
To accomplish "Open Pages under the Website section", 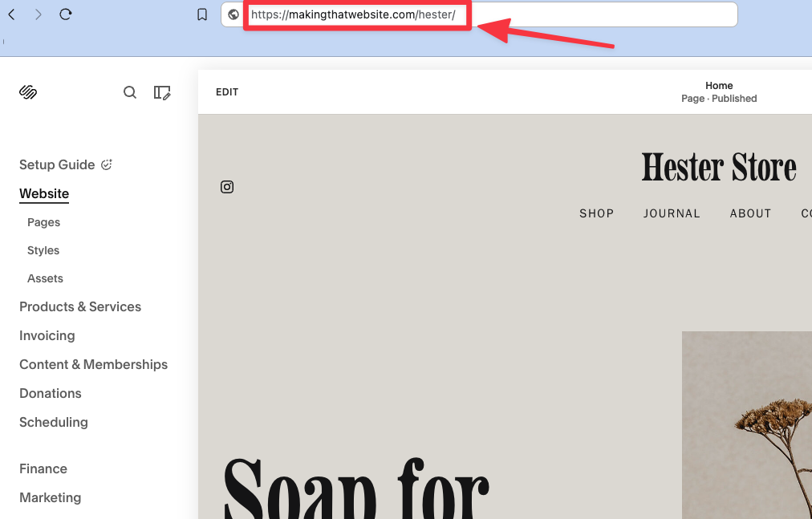I will tap(43, 222).
